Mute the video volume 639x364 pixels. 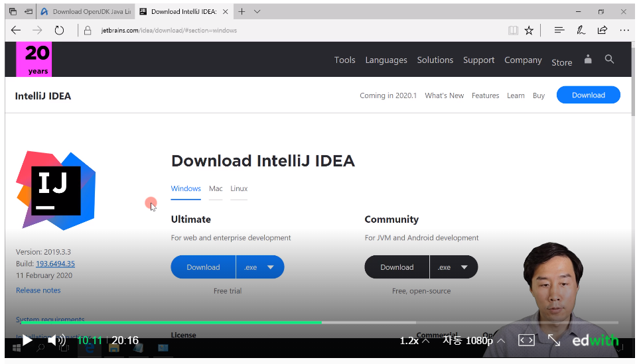56,340
